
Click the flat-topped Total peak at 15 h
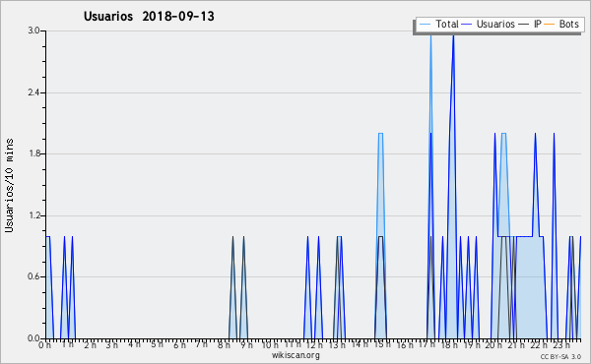380,133
